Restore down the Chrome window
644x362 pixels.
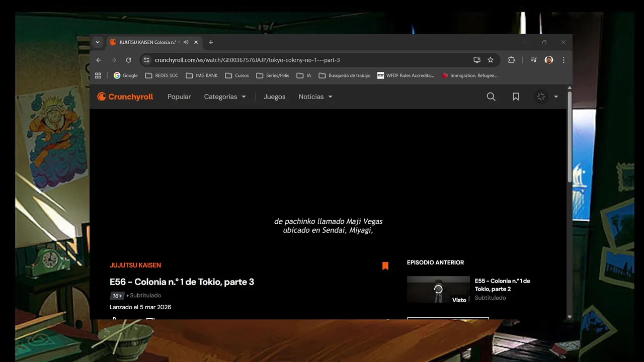tap(544, 42)
